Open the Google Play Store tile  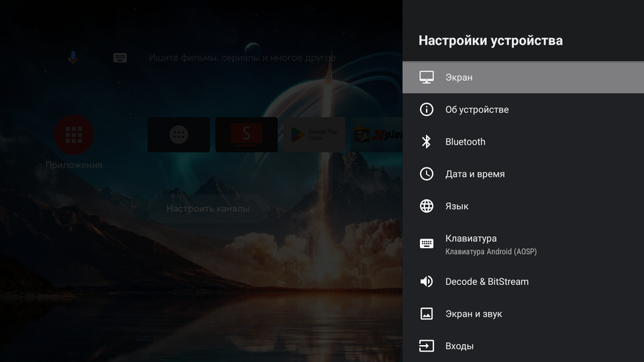(x=314, y=135)
